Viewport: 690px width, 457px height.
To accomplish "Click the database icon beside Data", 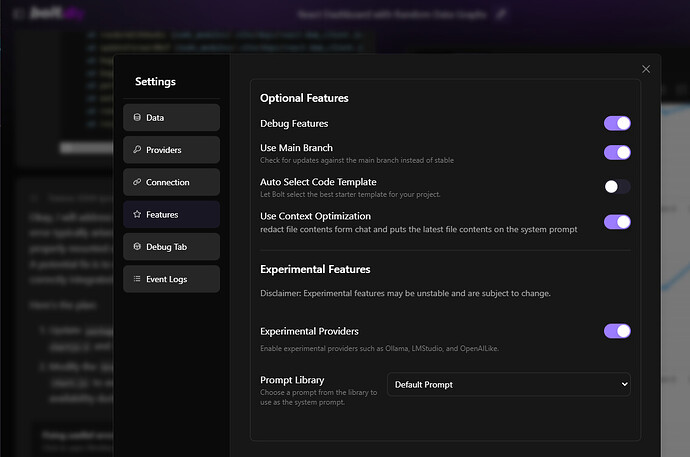I will 137,117.
